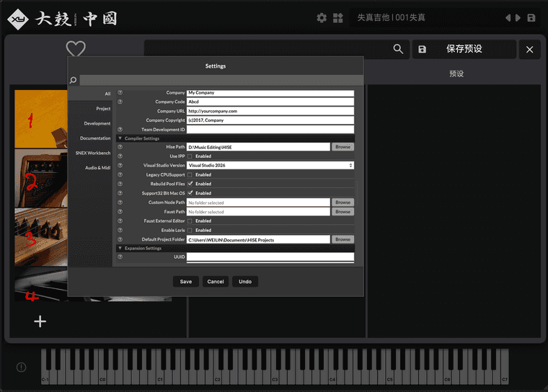Click the floppy disk save icon in header
548x392 pixels.
click(531, 18)
